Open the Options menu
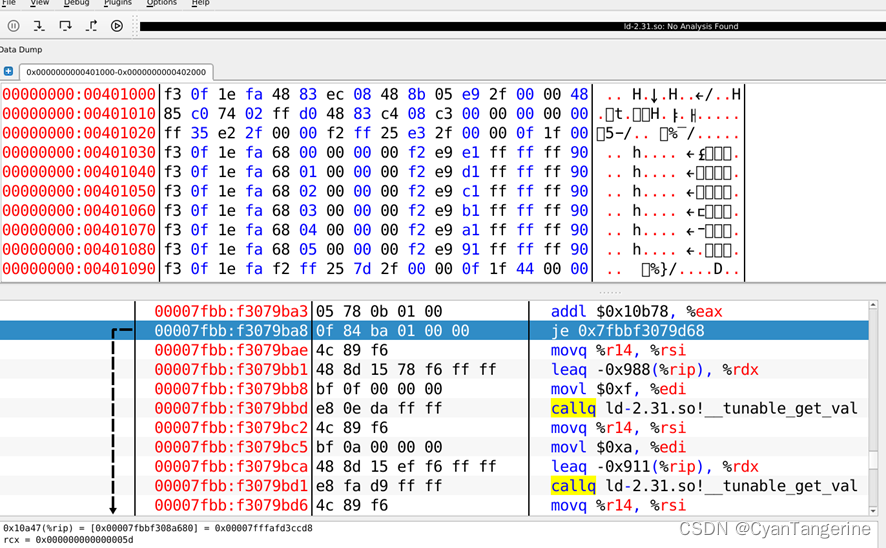This screenshot has width=886, height=548. click(162, 3)
